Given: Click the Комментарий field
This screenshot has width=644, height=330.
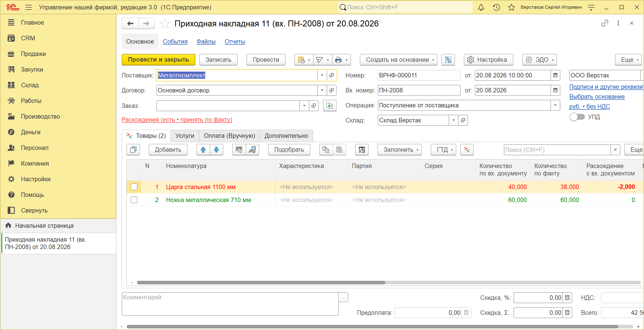Looking at the screenshot, I should (230, 304).
